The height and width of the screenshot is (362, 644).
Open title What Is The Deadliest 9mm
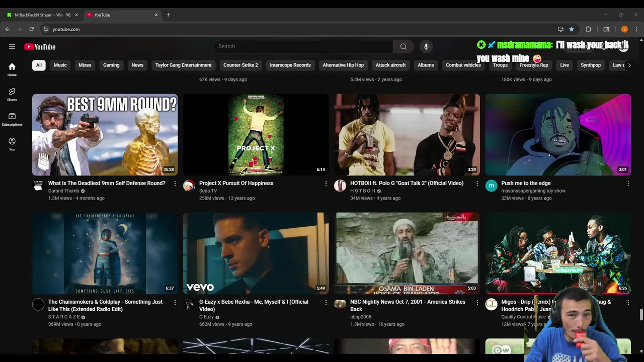coord(107,183)
